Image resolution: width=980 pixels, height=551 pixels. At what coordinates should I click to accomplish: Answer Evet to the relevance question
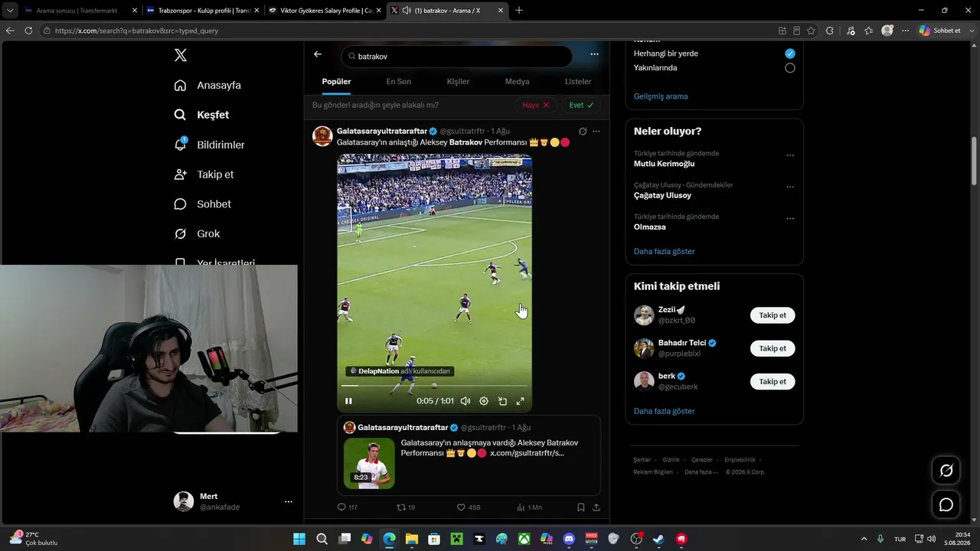click(581, 105)
